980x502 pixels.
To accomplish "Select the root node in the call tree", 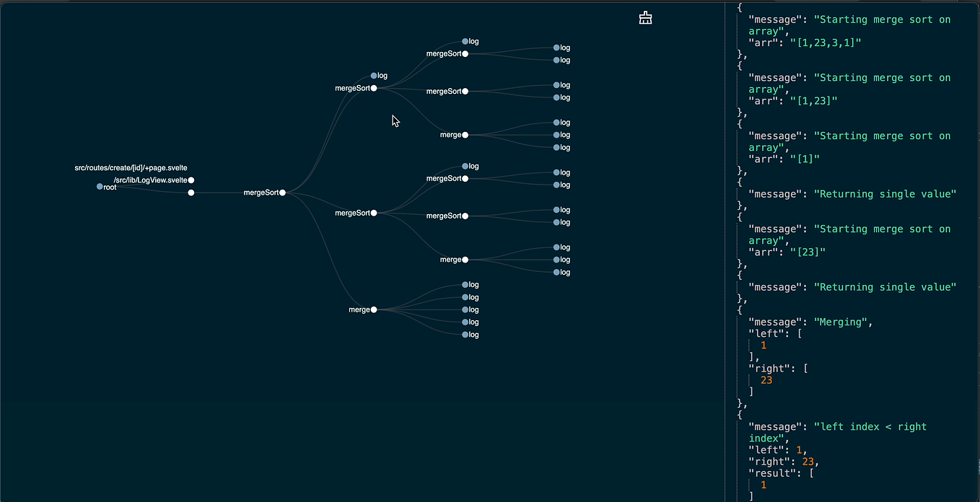I will 99,186.
